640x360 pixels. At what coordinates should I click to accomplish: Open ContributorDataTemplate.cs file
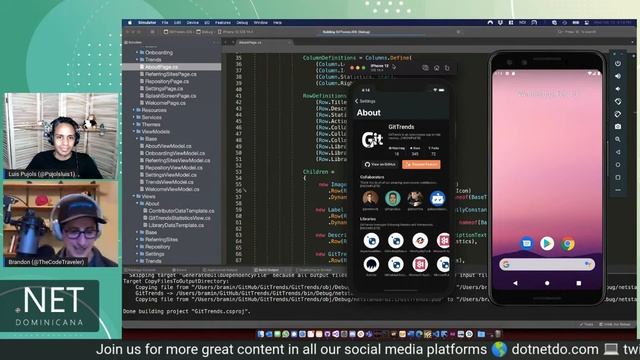point(182,211)
